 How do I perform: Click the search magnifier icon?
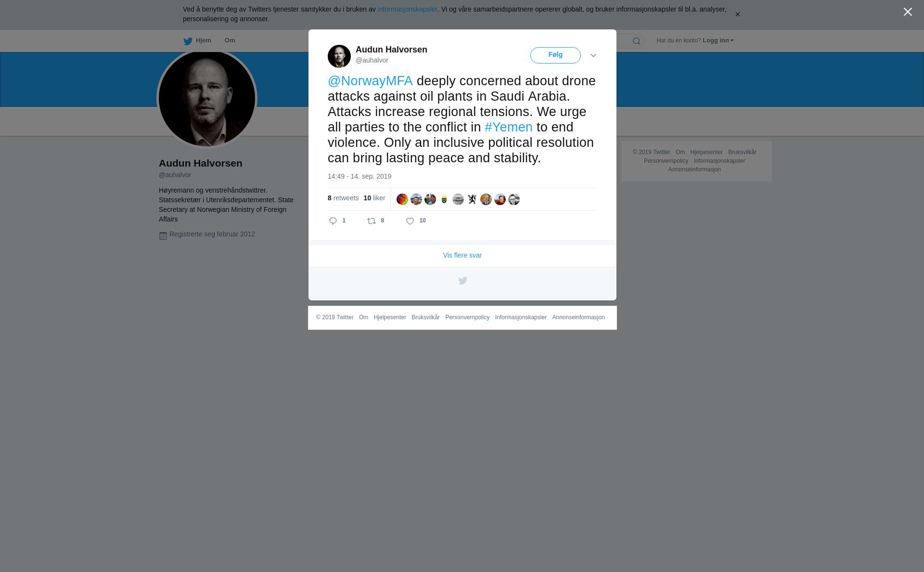[x=637, y=41]
